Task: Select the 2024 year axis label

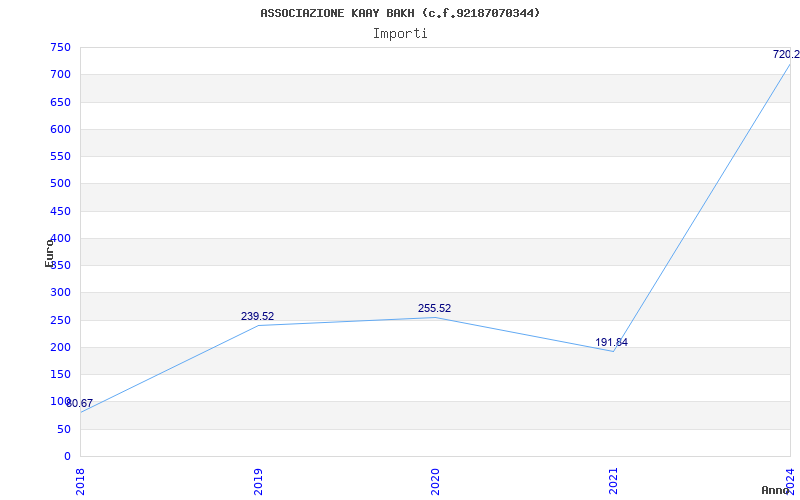Action: pyautogui.click(x=790, y=482)
